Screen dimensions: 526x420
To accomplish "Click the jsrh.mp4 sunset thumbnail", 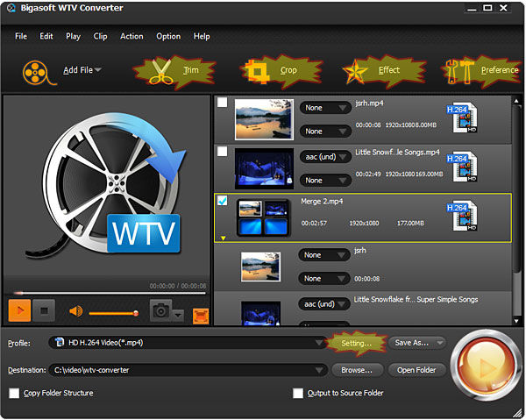I will coord(264,119).
